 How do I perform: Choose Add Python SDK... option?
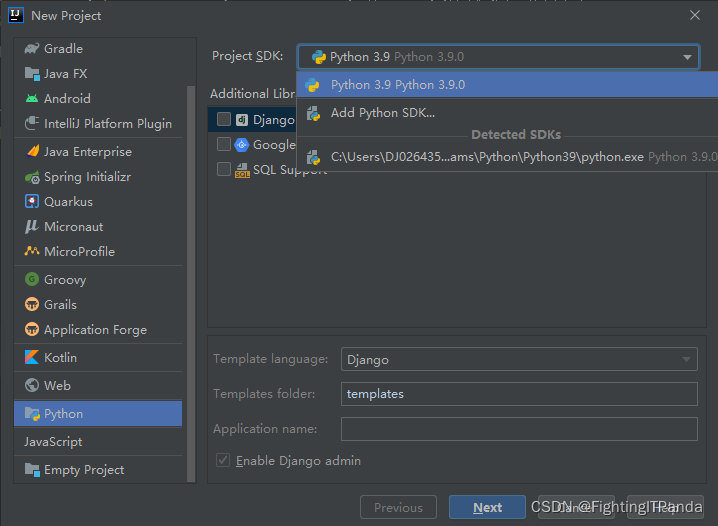point(507,113)
